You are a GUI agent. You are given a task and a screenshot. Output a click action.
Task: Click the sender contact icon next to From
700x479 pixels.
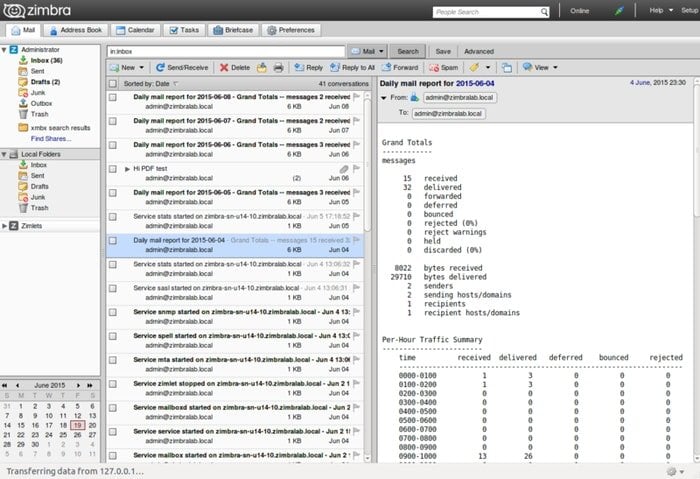415,97
